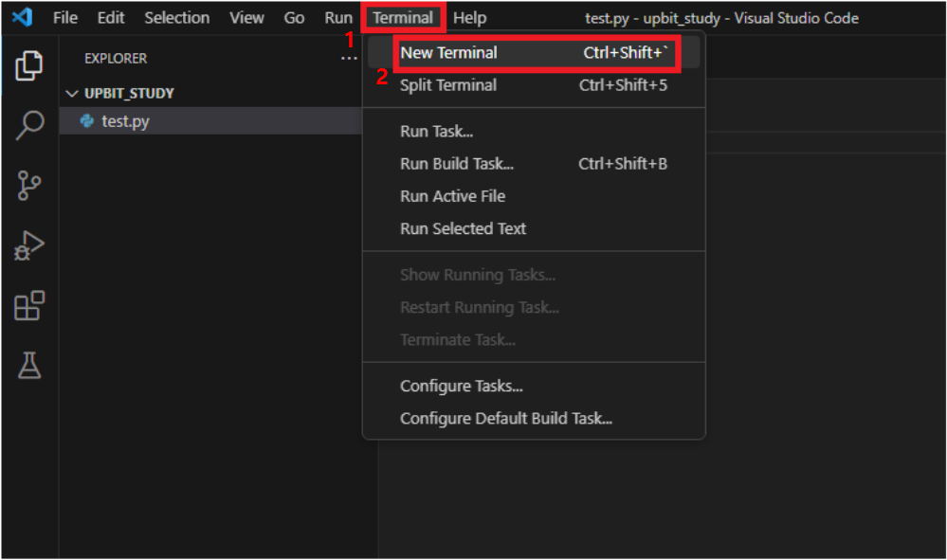Open the Extensions view icon
Viewport: 947px width, 560px height.
coord(29,305)
